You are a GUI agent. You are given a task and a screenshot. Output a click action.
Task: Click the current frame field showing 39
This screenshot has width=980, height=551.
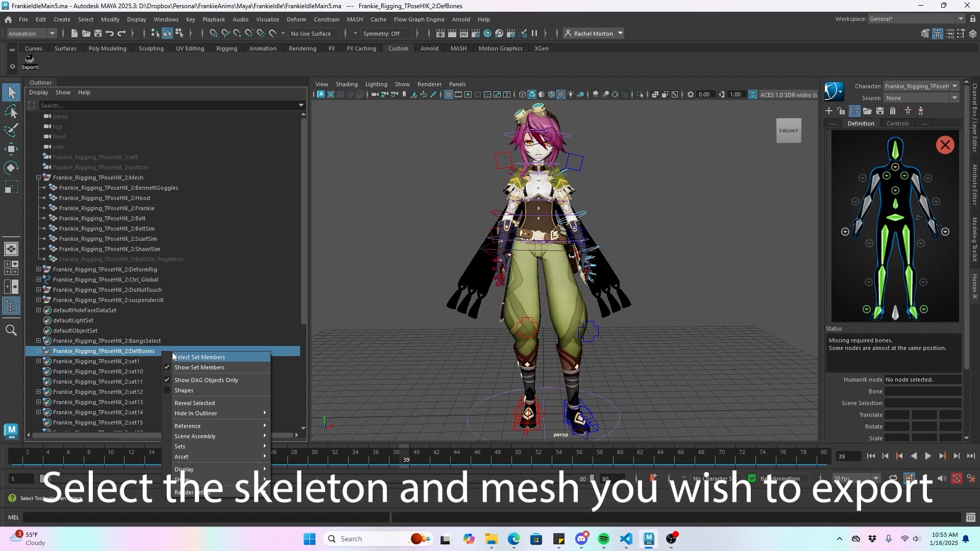849,457
